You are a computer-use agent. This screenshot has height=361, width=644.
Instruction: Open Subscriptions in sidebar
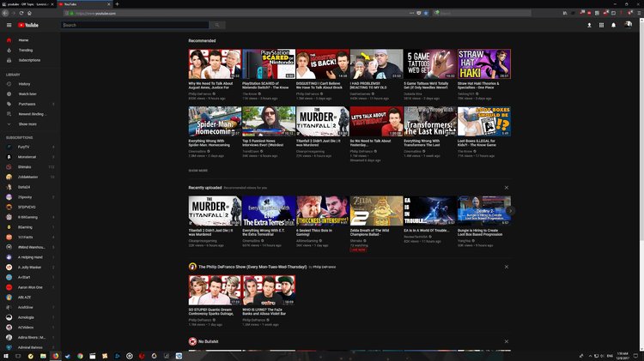pyautogui.click(x=30, y=60)
